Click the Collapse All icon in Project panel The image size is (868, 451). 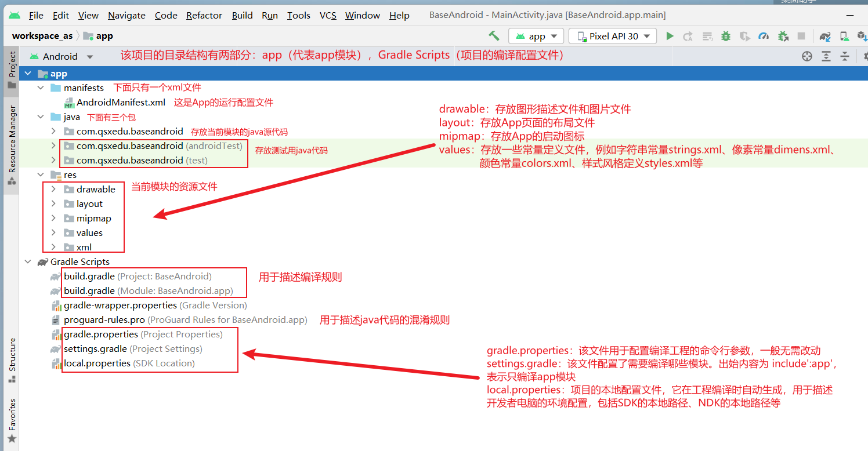click(x=845, y=56)
